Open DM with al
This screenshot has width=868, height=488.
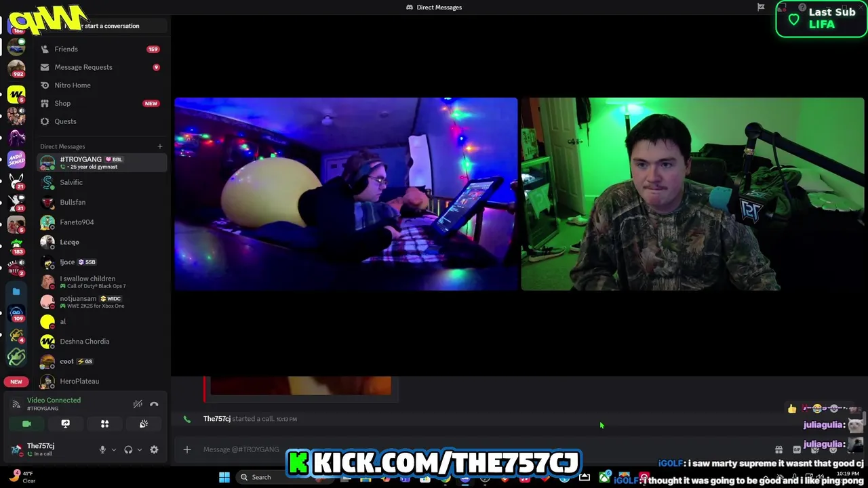(x=102, y=321)
